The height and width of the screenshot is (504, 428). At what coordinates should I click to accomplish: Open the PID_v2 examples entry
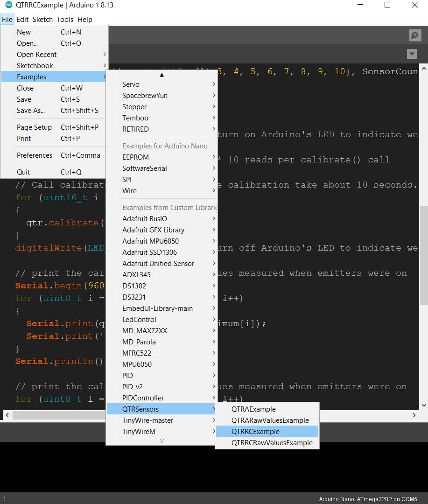pos(162,387)
